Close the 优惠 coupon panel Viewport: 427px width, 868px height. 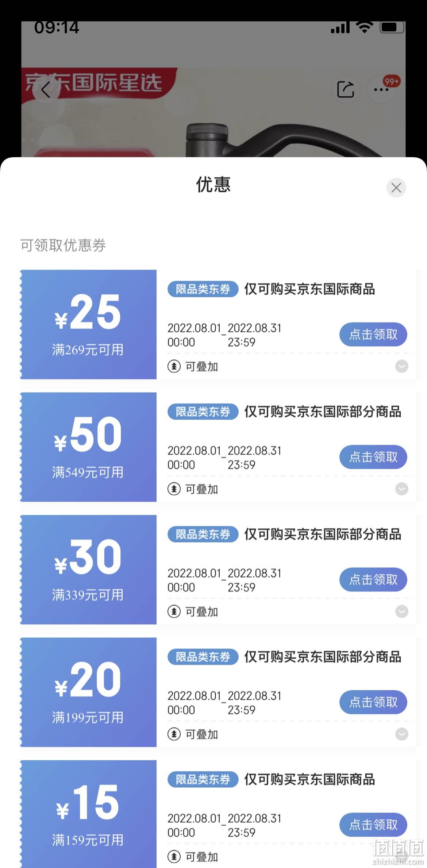[x=396, y=188]
